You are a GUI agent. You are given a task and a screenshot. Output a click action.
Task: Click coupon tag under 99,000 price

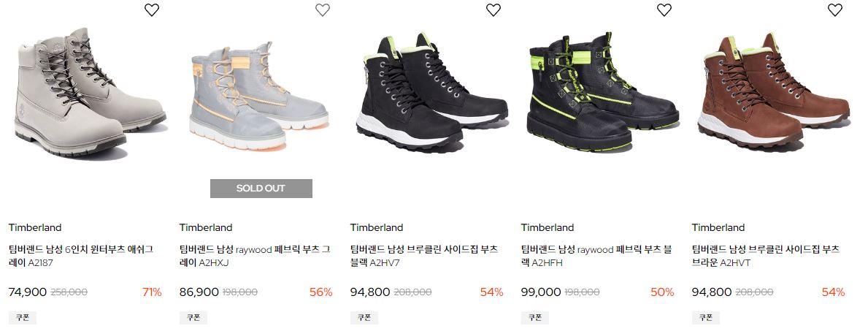click(x=535, y=318)
